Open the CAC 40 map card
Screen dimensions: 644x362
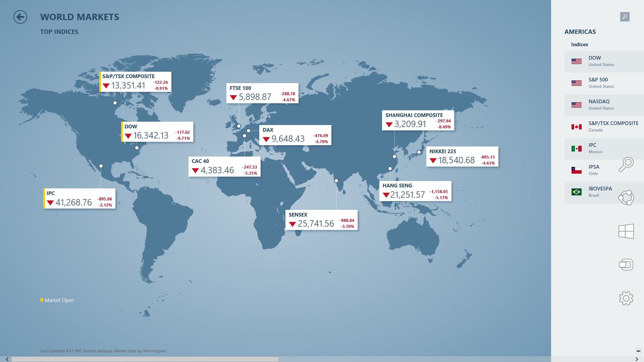pos(224,167)
